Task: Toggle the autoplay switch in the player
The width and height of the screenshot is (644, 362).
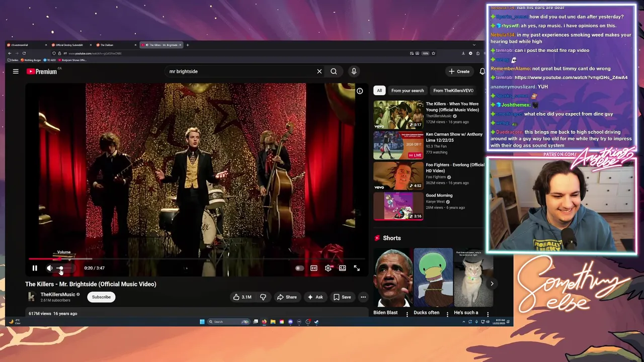Action: 299,268
